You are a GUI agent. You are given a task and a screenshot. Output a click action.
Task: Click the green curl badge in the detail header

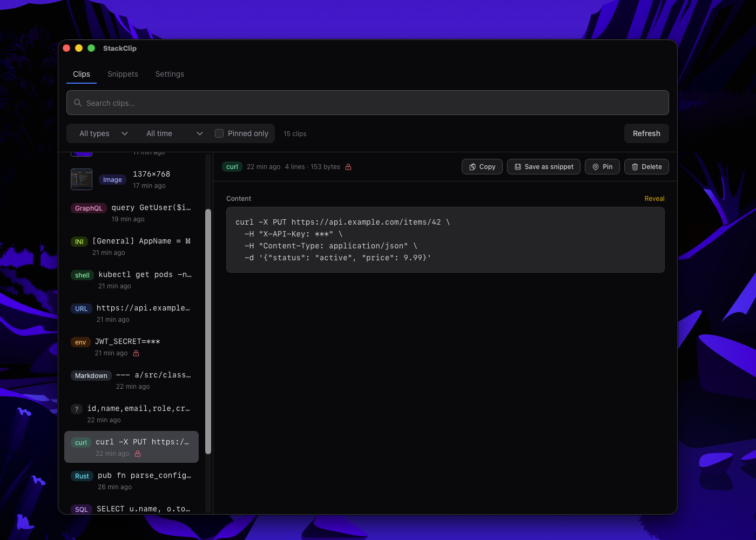point(232,167)
